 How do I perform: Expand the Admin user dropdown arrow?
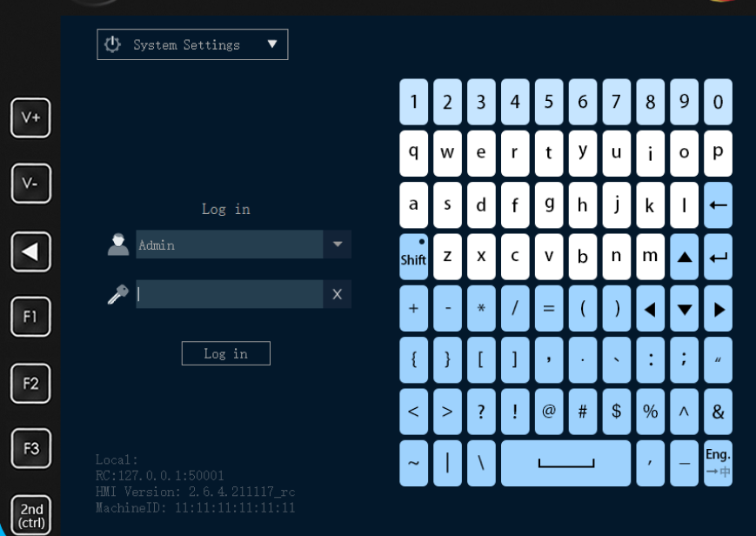[338, 245]
